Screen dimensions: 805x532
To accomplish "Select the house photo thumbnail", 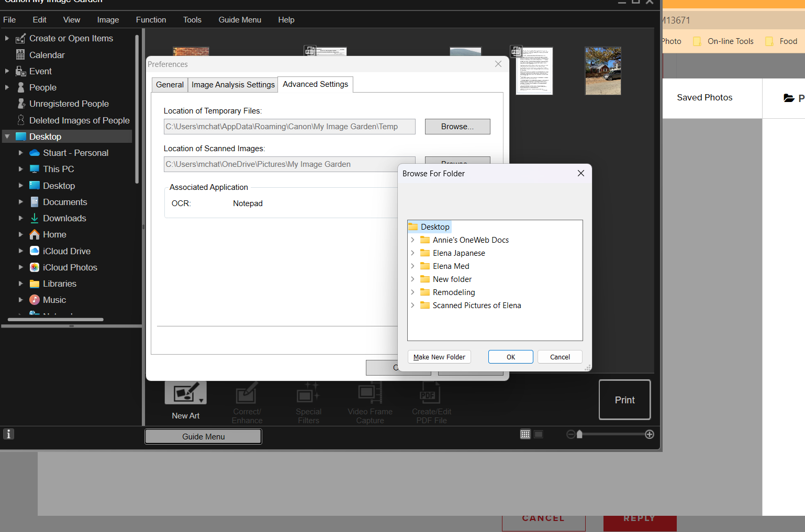I will [x=602, y=71].
